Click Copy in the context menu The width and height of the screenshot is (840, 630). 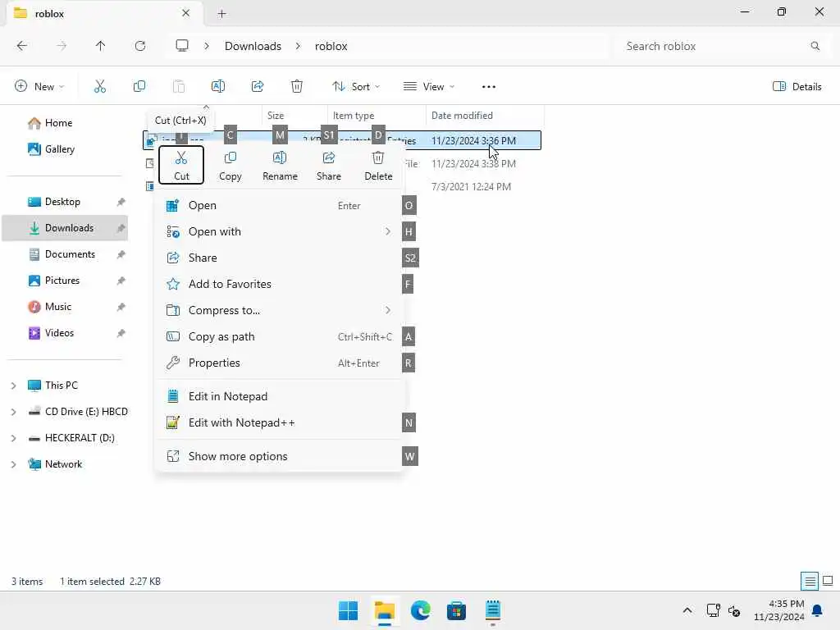231,165
